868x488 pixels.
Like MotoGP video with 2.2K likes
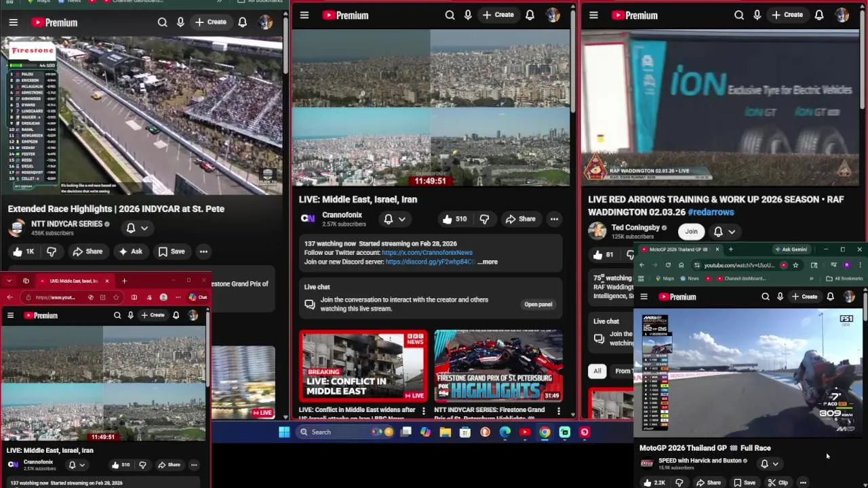[x=654, y=483]
